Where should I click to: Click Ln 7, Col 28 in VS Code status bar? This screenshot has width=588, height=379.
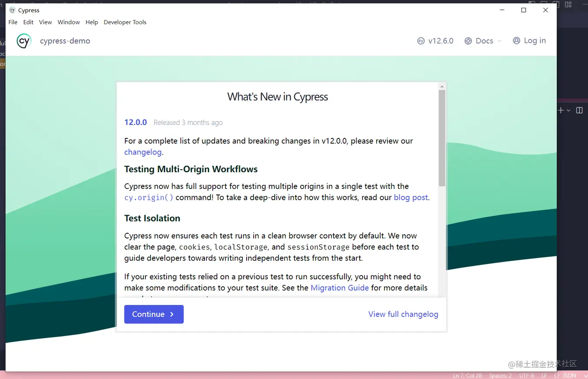(467, 376)
